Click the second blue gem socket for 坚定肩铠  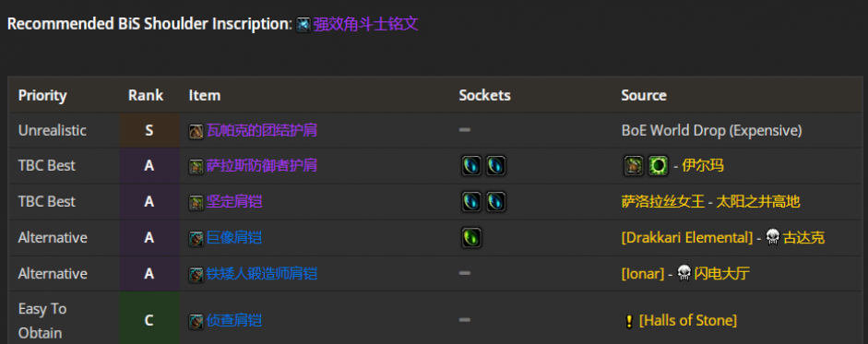pos(496,202)
